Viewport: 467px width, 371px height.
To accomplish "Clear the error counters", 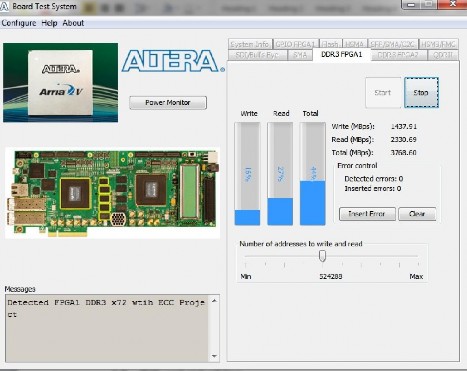I will (417, 214).
